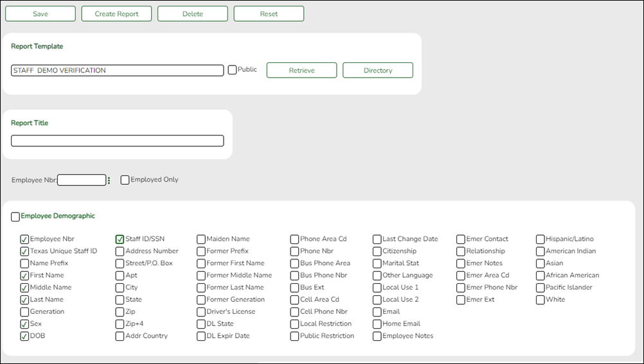Screen dimensions: 644x364
Task: Check the Citizenship checkbox
Action: pyautogui.click(x=377, y=251)
